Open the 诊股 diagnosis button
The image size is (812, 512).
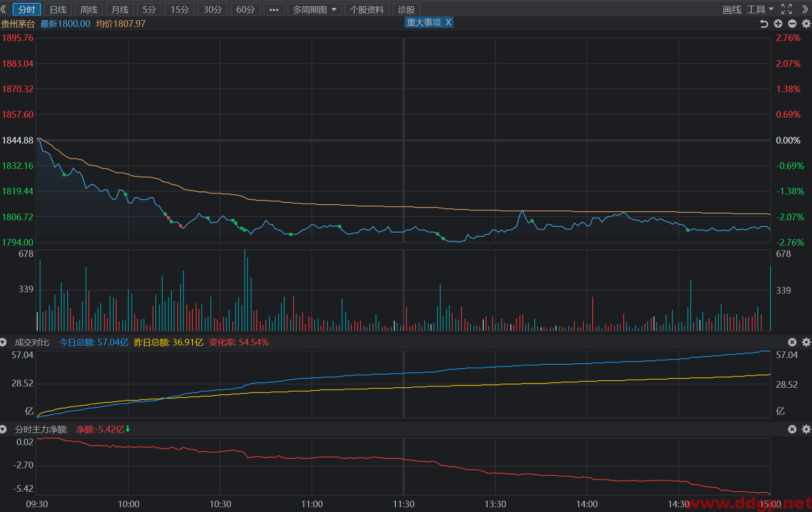[406, 9]
